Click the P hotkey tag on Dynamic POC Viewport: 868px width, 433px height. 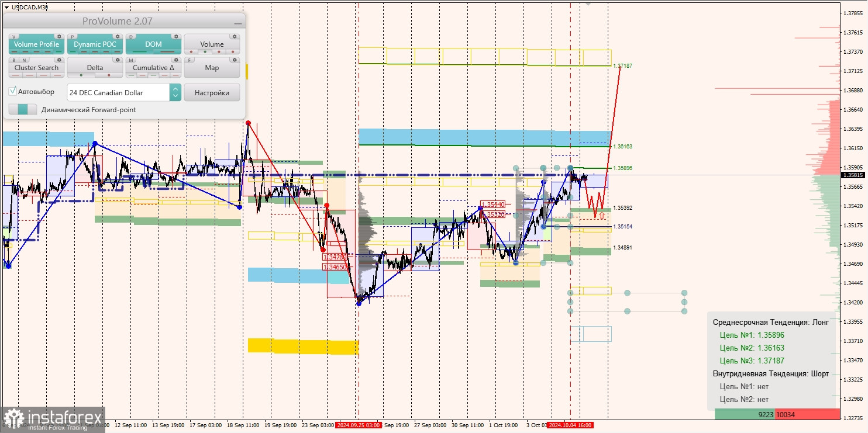tap(73, 36)
